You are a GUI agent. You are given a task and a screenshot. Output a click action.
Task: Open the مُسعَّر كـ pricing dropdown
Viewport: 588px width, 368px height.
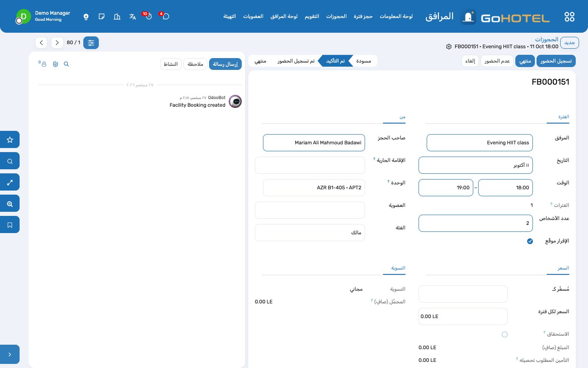tap(463, 294)
